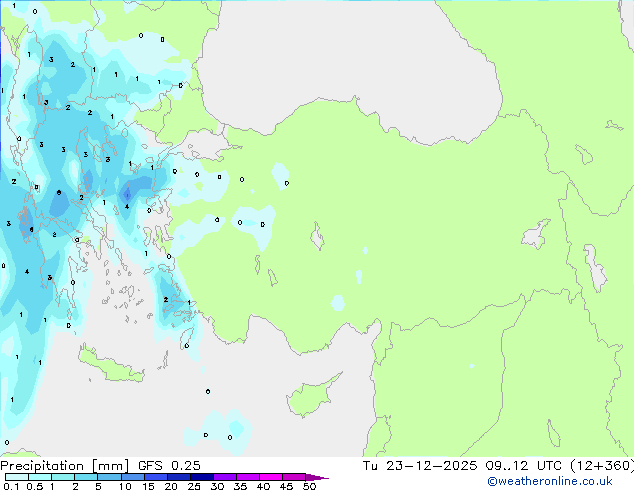Click the Rhodes precipitation patch labeled 2
This screenshot has height=490, width=634.
[x=168, y=300]
